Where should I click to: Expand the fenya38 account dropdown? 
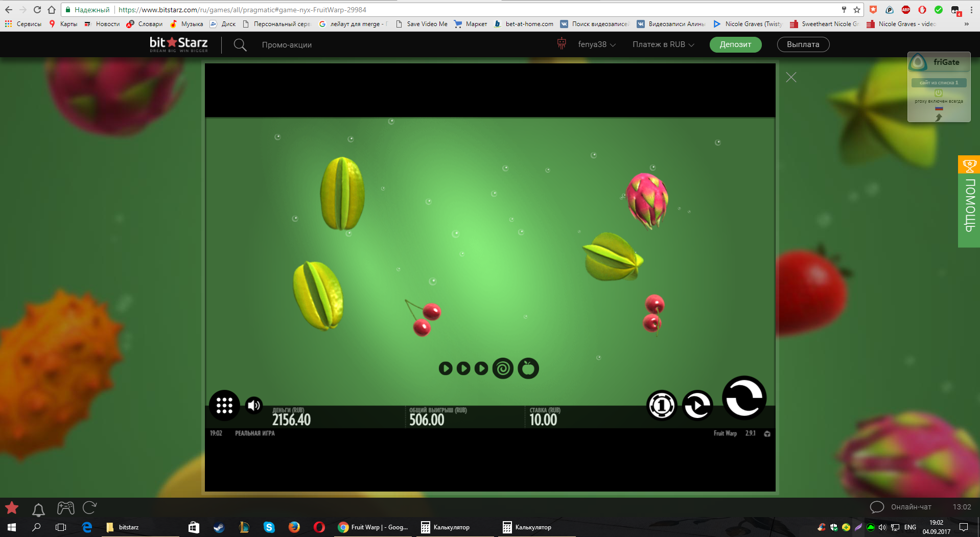pyautogui.click(x=596, y=44)
